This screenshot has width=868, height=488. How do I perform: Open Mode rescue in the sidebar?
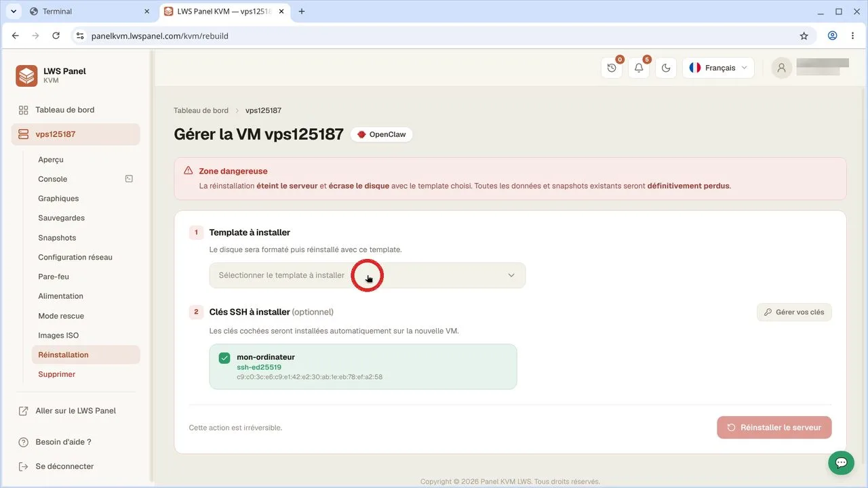tap(61, 316)
